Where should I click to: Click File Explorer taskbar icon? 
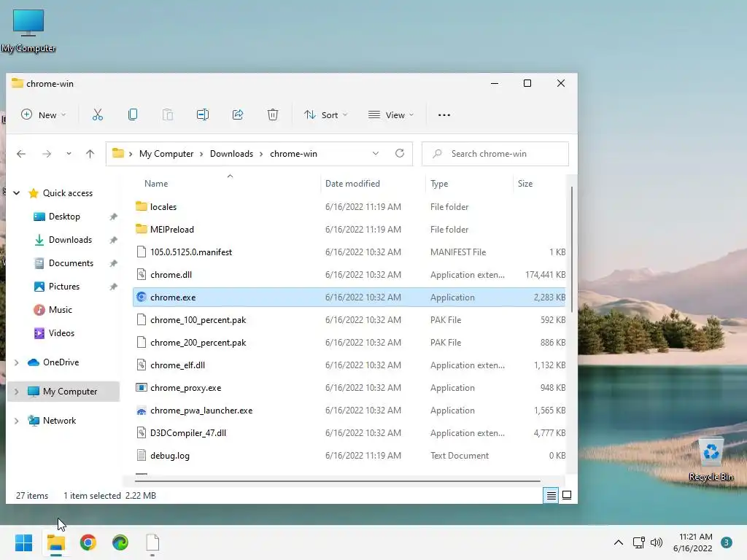[x=56, y=542]
